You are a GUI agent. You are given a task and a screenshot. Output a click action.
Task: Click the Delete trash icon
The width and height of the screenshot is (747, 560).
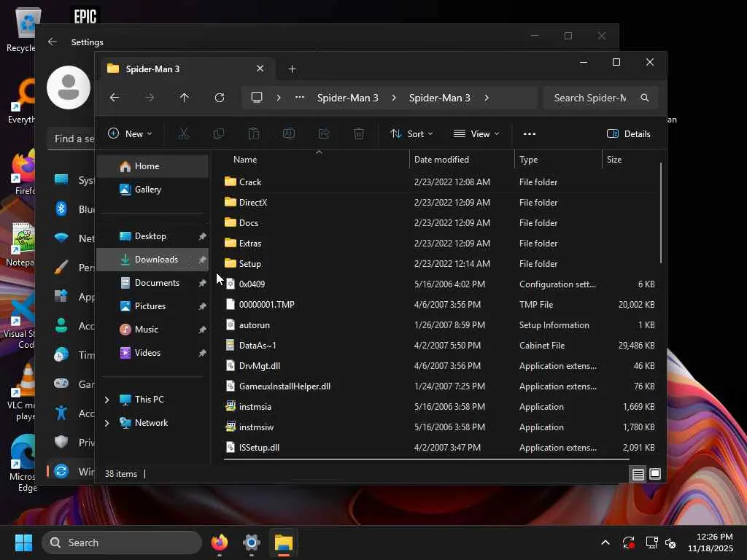(359, 134)
